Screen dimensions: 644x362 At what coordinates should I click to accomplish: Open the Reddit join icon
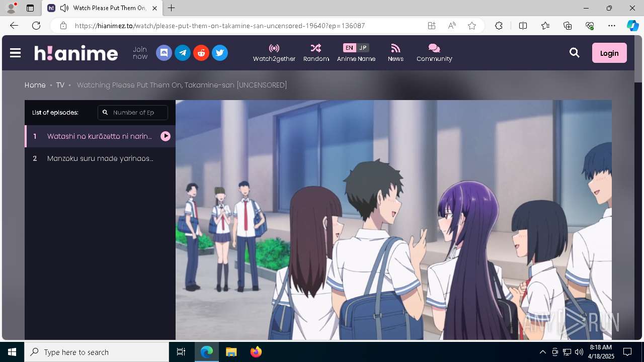pyautogui.click(x=201, y=53)
